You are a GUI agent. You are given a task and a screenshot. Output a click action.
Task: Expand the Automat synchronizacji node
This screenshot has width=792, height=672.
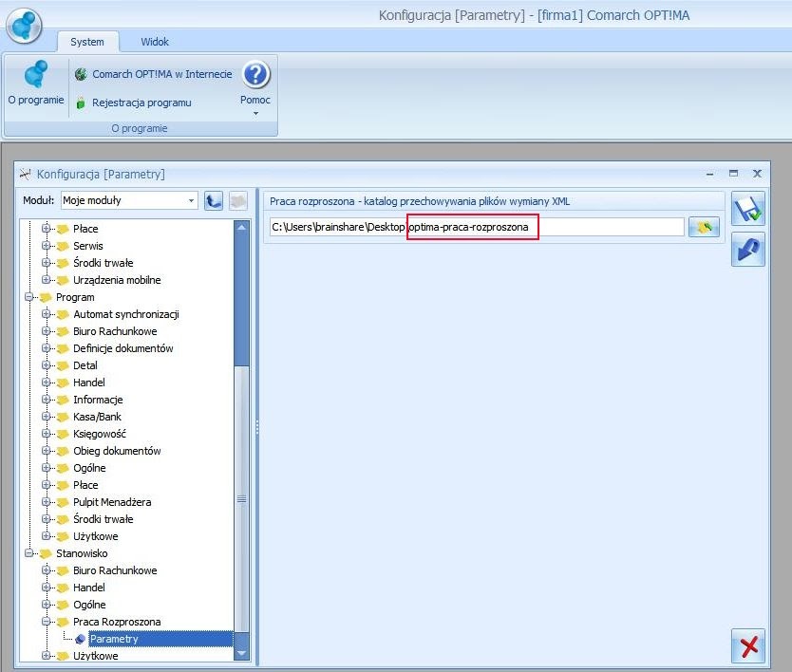click(x=46, y=314)
